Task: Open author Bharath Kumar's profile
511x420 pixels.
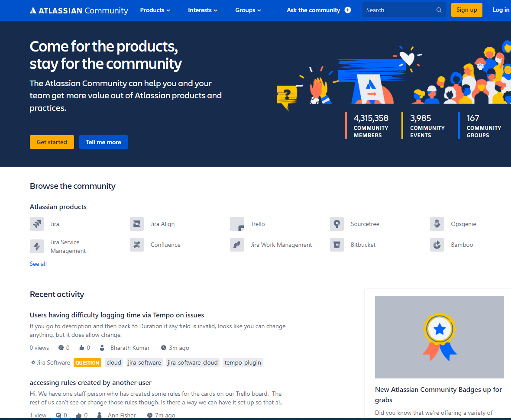Action: click(130, 348)
